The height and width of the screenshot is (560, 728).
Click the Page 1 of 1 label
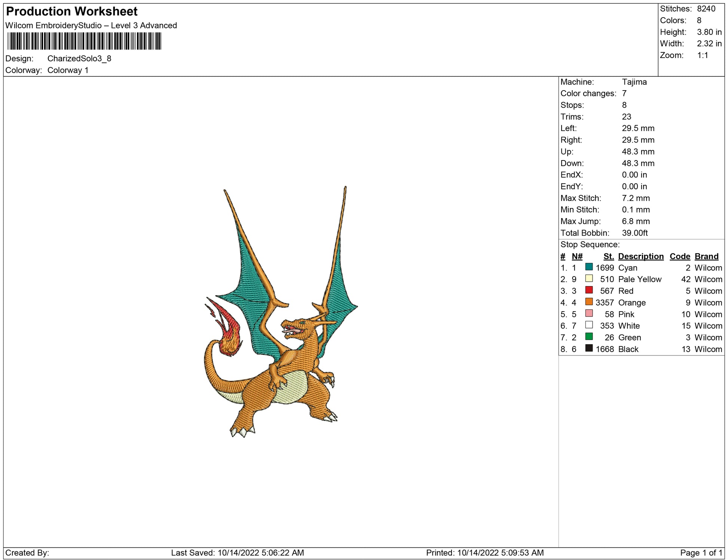pyautogui.click(x=701, y=553)
